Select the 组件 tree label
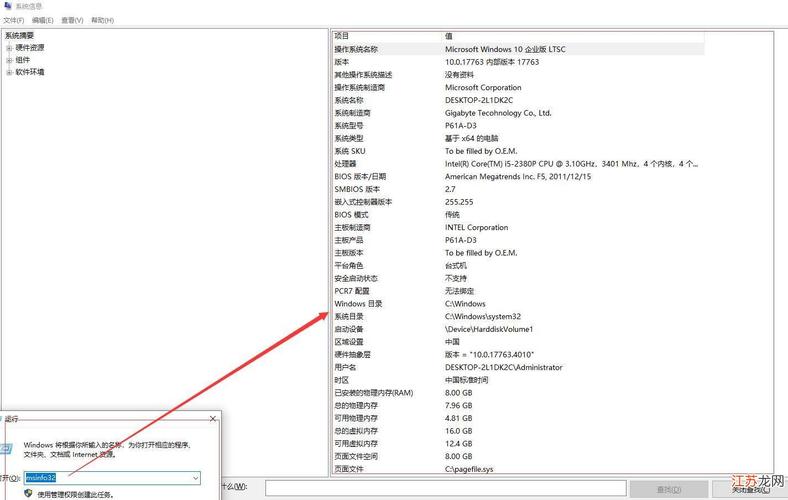 click(23, 60)
